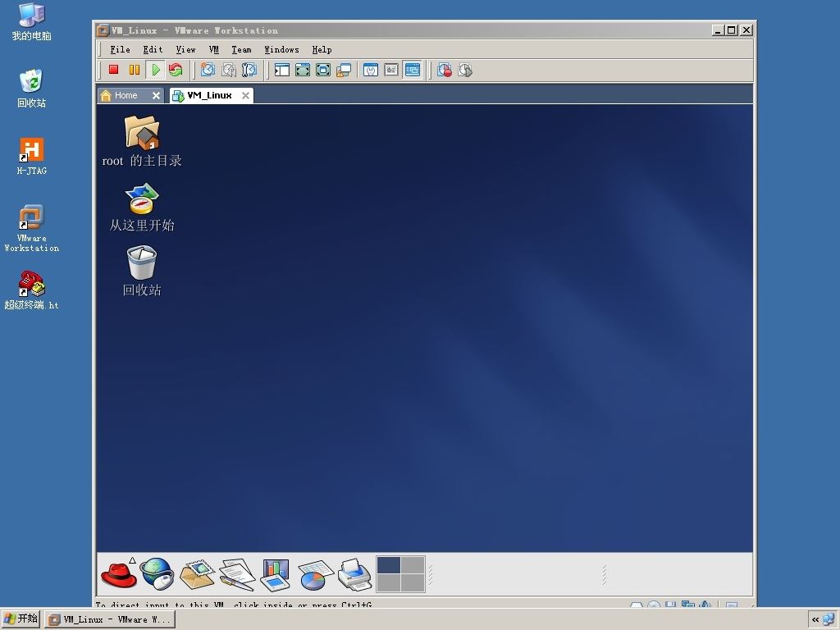Click the 开始 Start button
This screenshot has width=840, height=630.
(21, 619)
